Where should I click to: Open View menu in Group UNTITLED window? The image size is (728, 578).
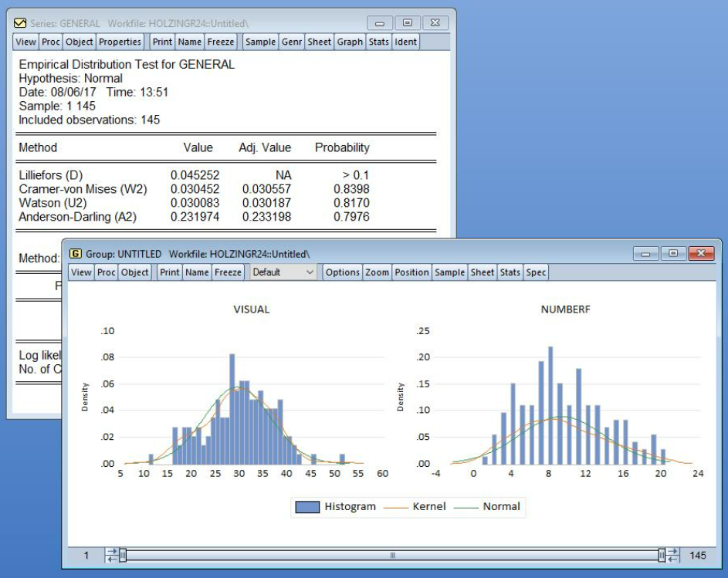click(x=81, y=272)
